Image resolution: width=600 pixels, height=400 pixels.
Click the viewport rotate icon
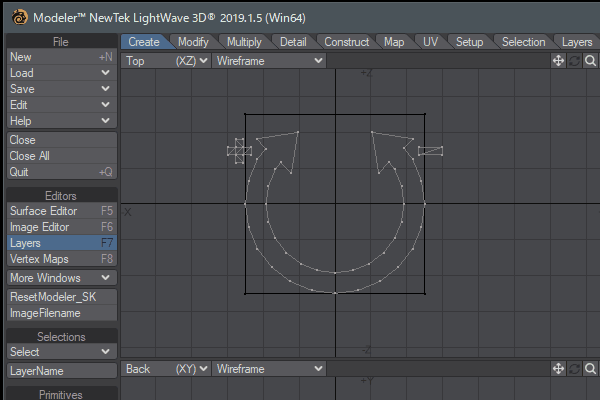tap(575, 61)
